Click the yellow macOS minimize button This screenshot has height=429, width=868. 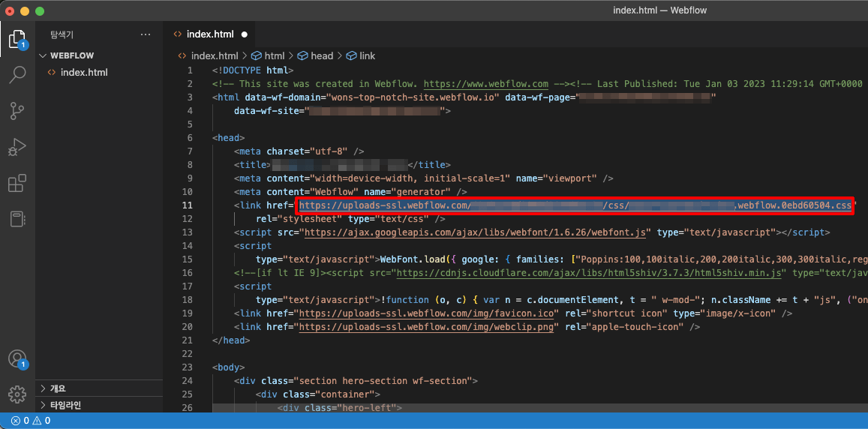[x=24, y=11]
